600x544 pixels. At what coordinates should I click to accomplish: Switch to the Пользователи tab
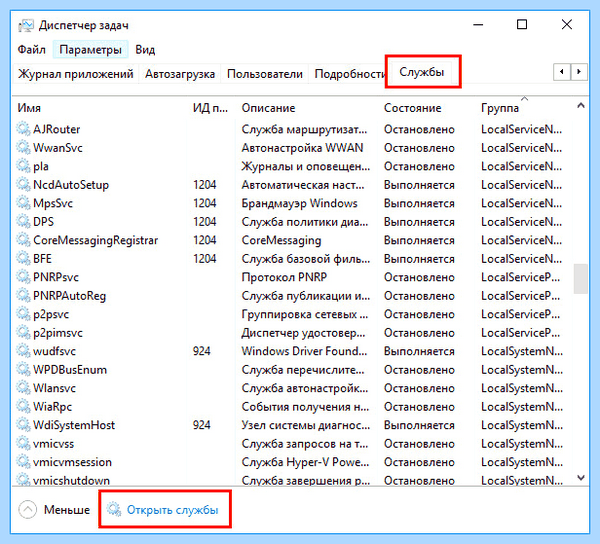pyautogui.click(x=265, y=74)
